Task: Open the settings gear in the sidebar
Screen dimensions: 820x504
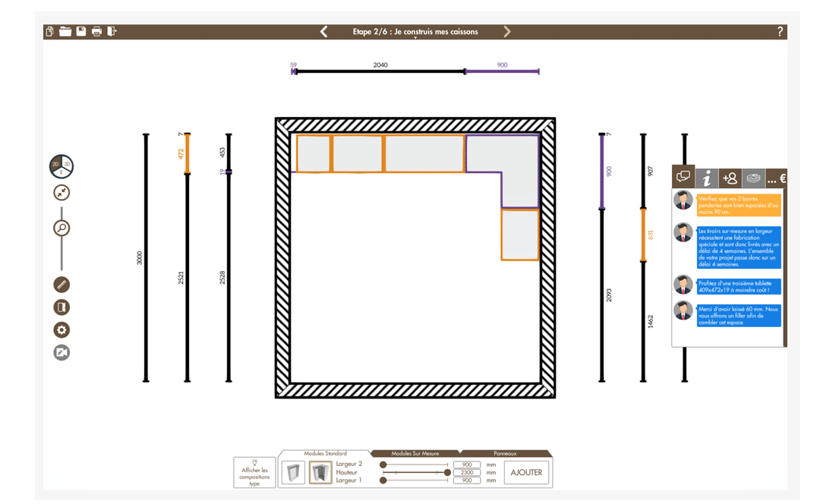Action: click(61, 329)
